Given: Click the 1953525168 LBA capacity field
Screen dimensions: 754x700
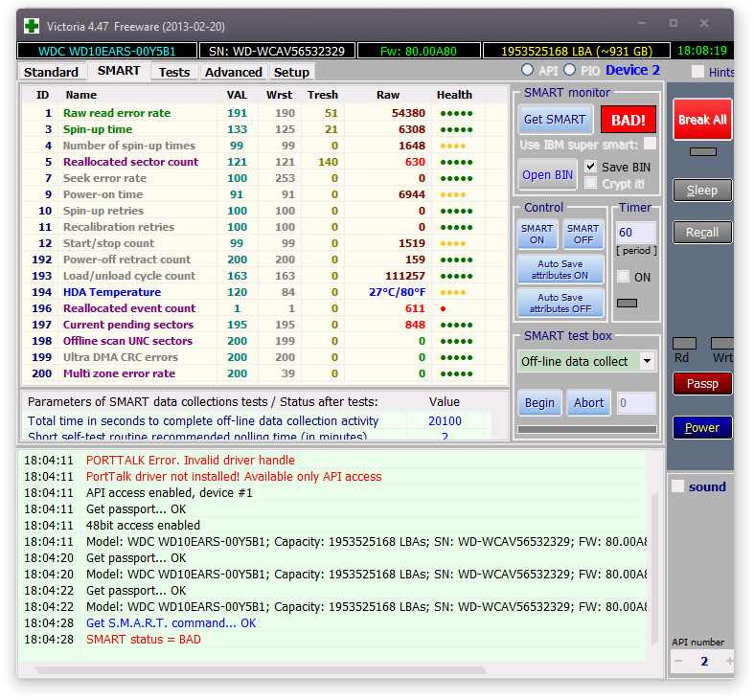Looking at the screenshot, I should click(577, 51).
